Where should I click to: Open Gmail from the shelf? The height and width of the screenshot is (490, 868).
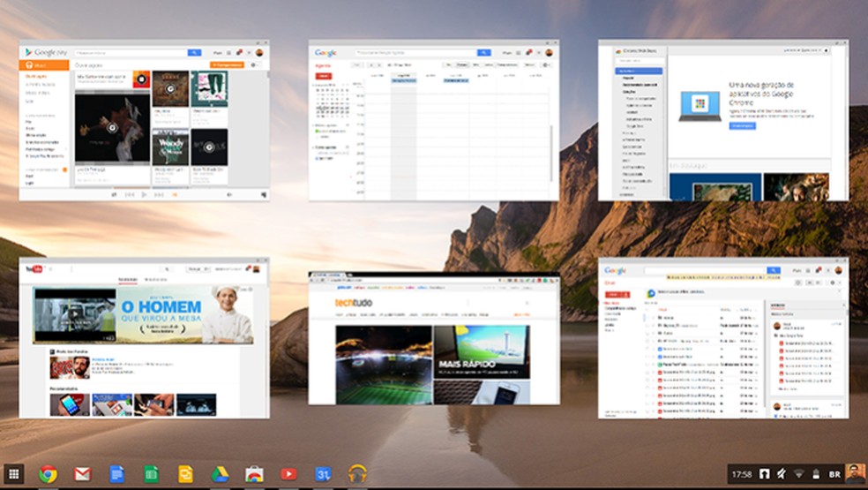(83, 474)
